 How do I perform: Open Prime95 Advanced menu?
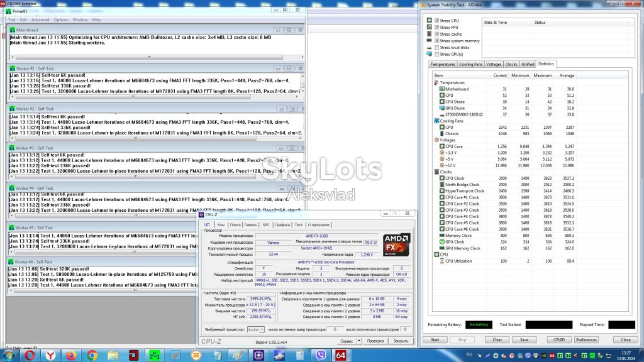click(40, 19)
